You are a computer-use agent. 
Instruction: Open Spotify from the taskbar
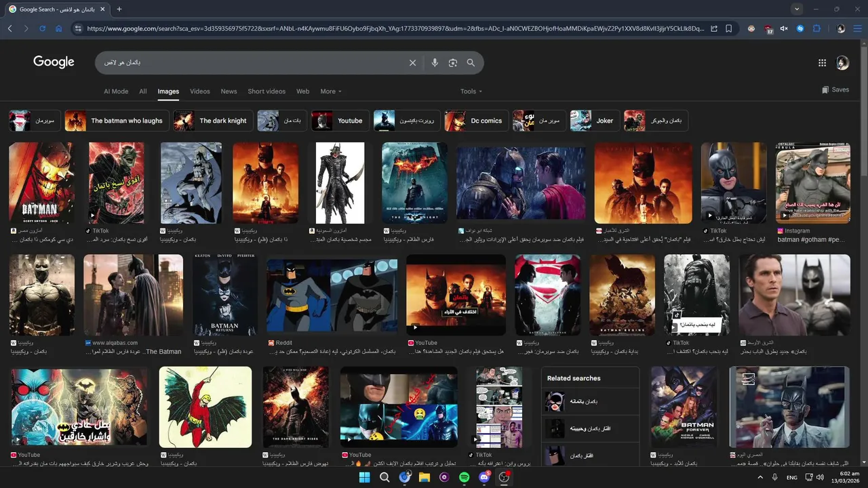pyautogui.click(x=465, y=477)
